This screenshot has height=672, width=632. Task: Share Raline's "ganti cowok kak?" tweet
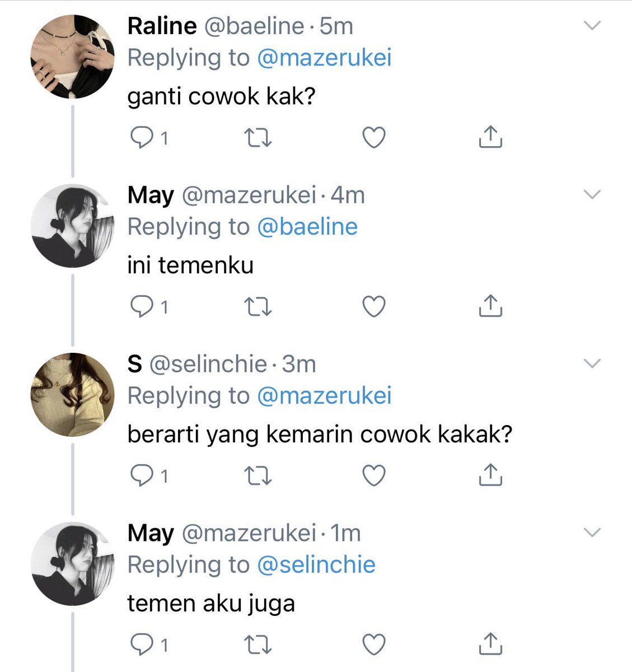coord(490,137)
